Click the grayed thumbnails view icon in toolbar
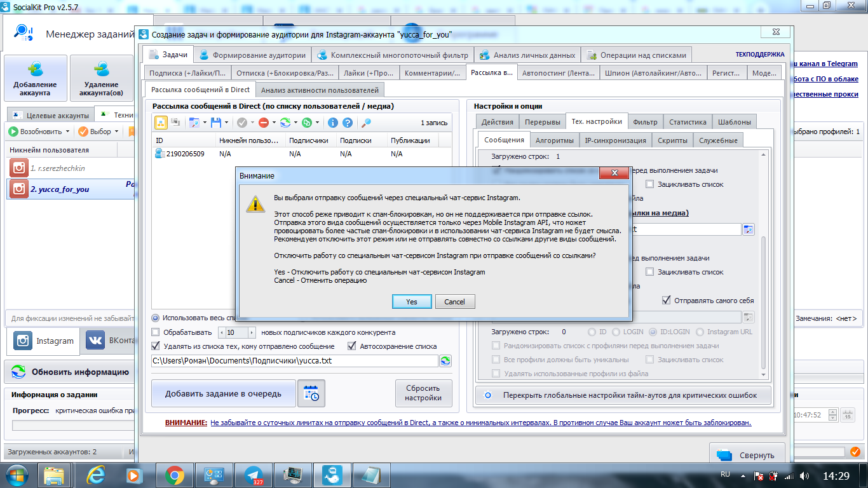This screenshot has height=488, width=868. [x=175, y=123]
